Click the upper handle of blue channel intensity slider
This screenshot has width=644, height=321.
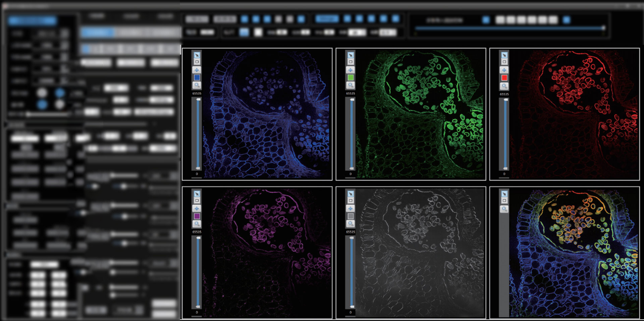point(198,100)
